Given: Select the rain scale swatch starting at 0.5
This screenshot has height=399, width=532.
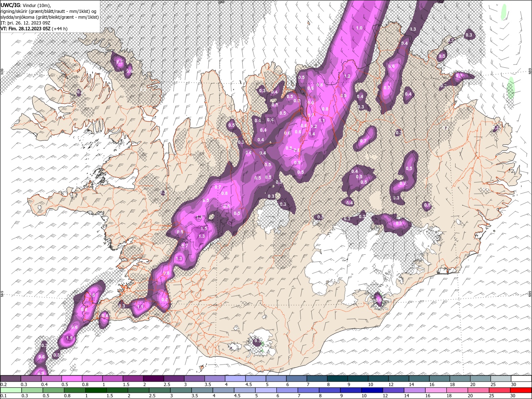Looking at the screenshot, I should (53, 390).
